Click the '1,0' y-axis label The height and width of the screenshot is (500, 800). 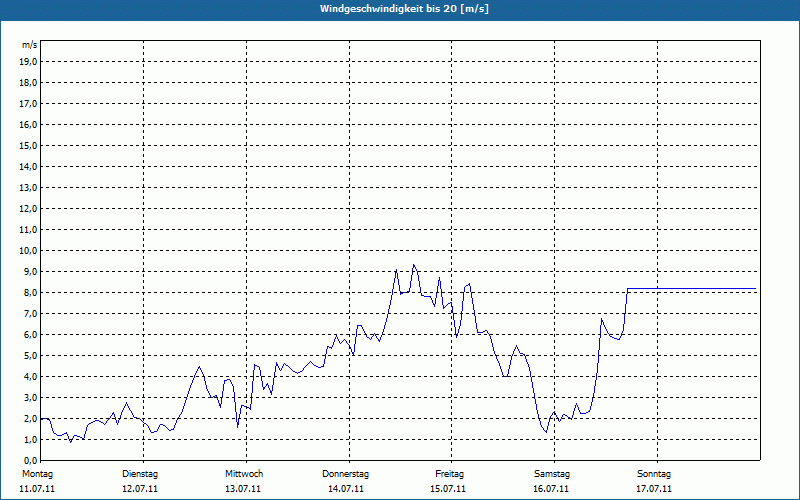tap(30, 439)
